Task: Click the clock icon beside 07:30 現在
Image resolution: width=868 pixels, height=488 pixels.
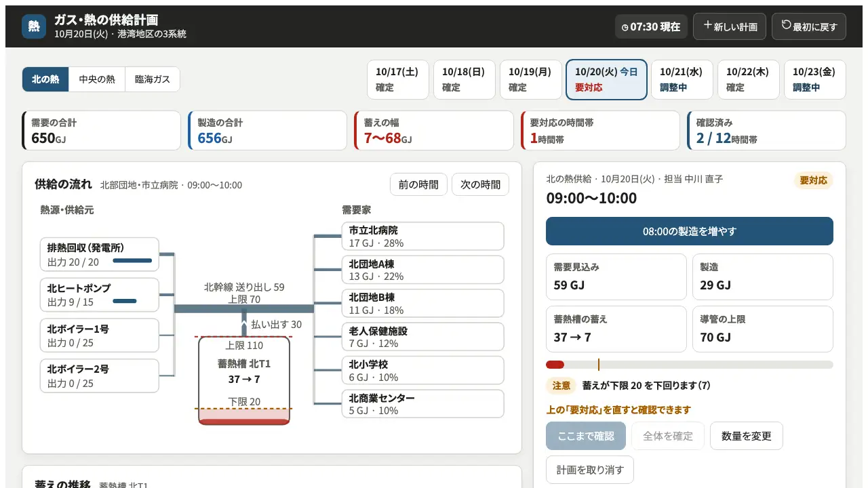Action: 625,27
